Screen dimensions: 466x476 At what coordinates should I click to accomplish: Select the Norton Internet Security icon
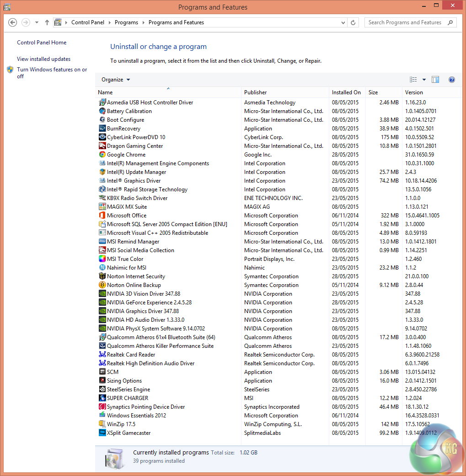(102, 276)
